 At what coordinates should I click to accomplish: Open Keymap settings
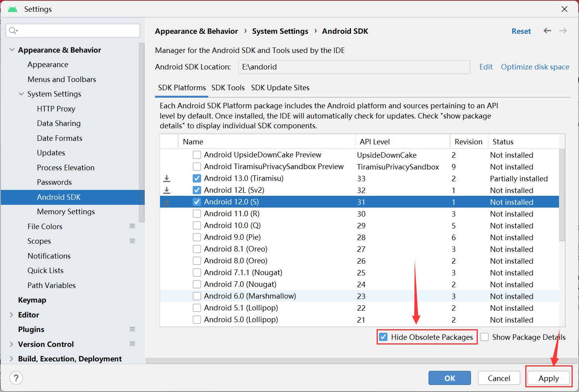tap(32, 300)
